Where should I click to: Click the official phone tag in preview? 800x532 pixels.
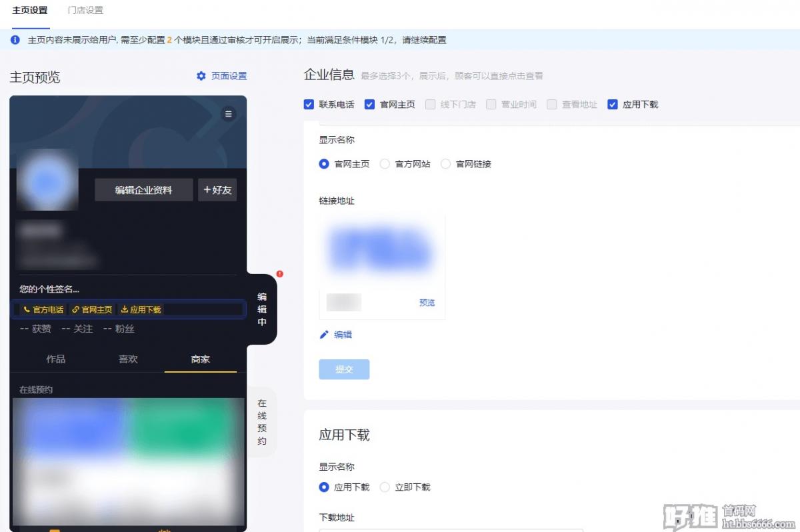[43, 309]
